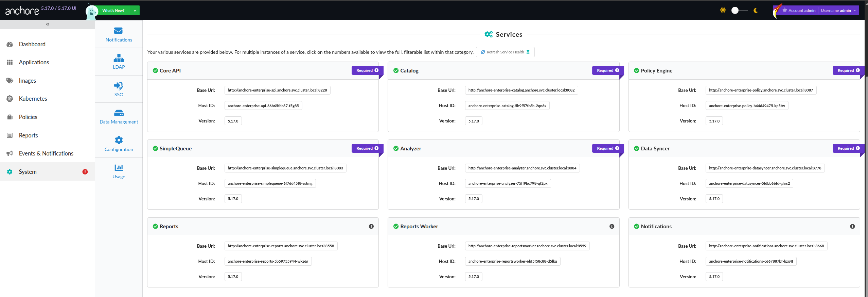Open the Data Management icon

pyautogui.click(x=119, y=113)
